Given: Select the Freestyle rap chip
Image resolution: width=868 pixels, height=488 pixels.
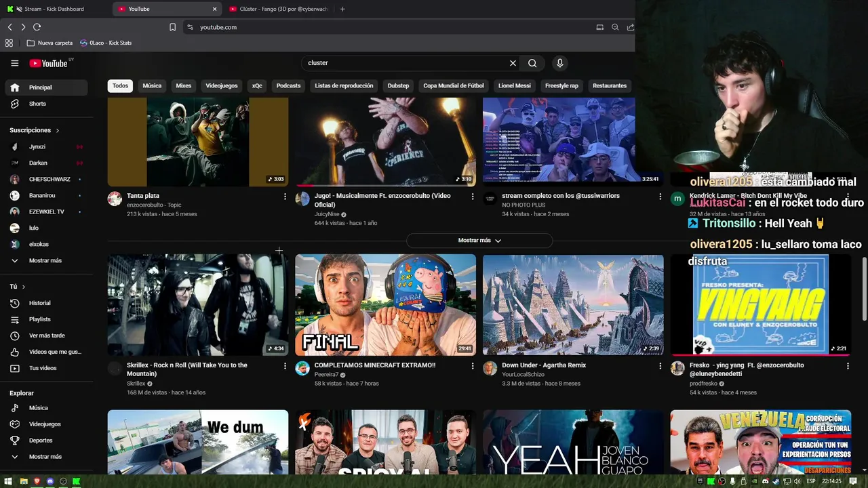Looking at the screenshot, I should click(561, 86).
